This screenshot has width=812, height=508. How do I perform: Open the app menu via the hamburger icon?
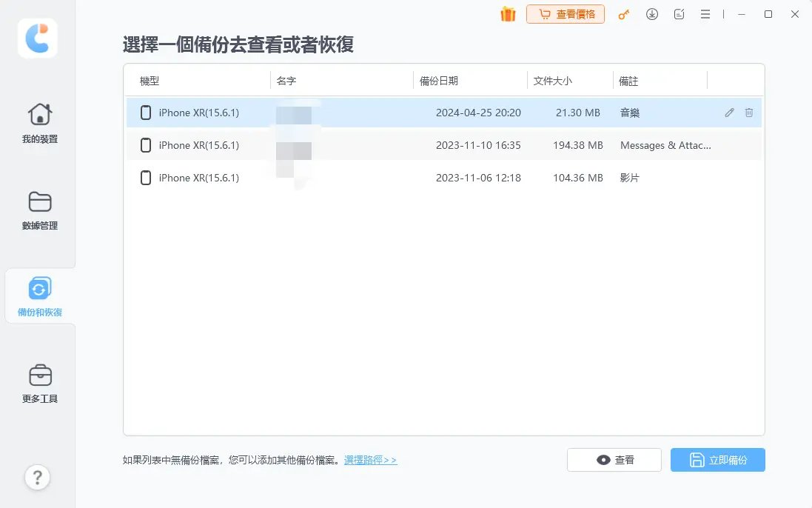[705, 14]
